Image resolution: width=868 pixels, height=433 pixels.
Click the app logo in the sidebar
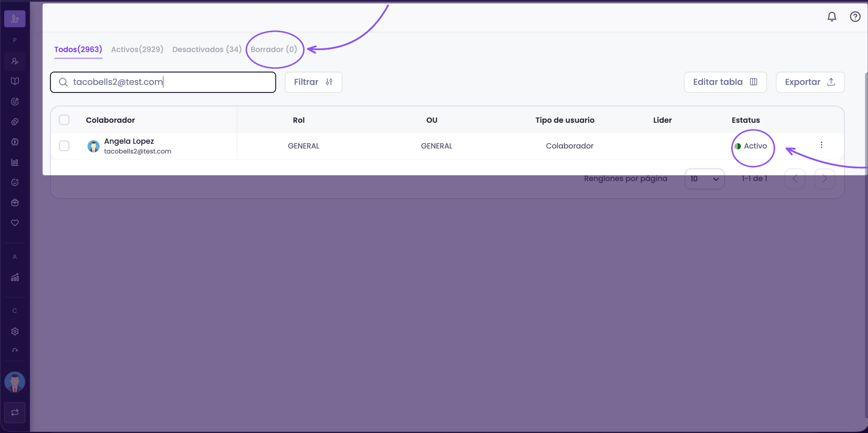click(x=15, y=19)
